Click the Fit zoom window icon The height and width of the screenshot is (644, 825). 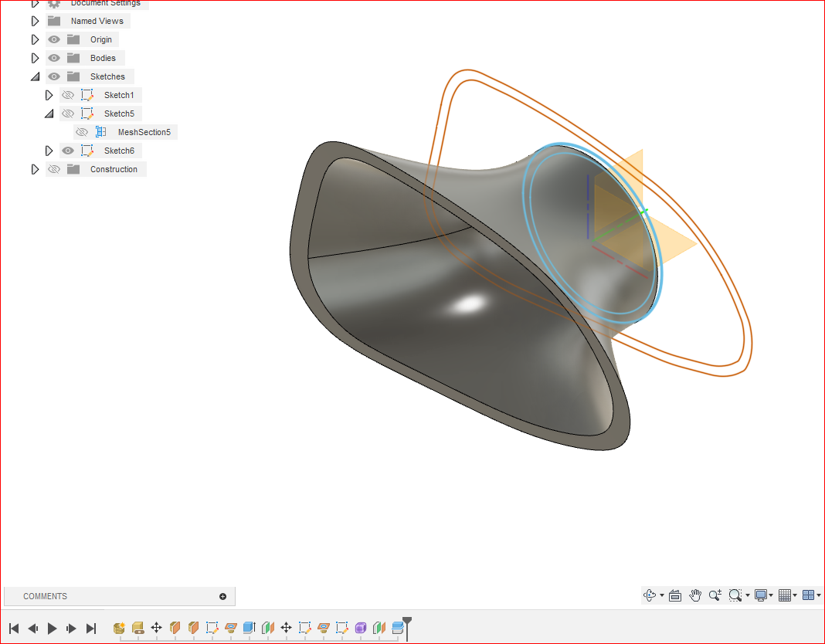735,595
